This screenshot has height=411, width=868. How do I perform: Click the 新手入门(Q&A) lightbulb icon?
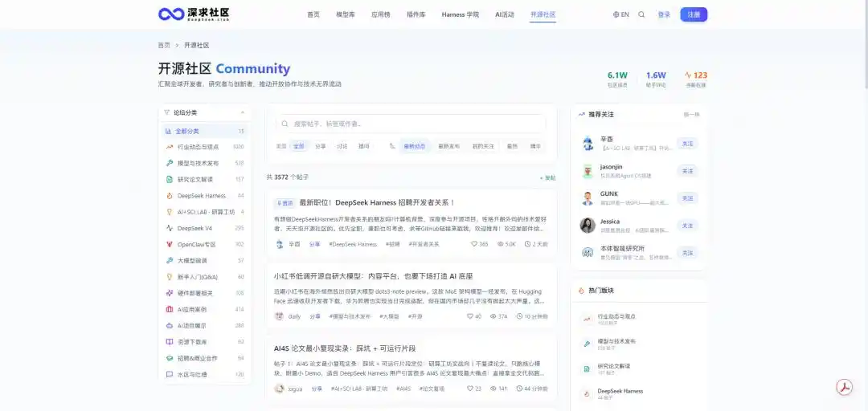(170, 277)
